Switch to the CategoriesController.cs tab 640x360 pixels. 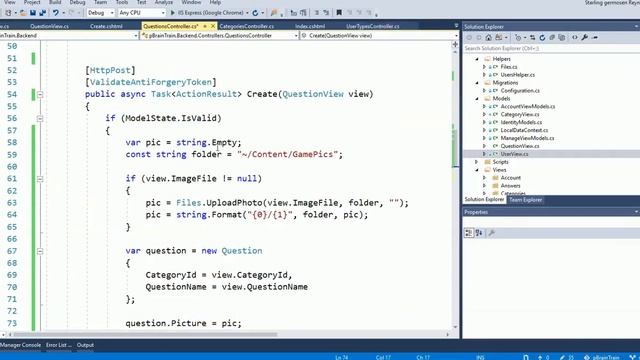pyautogui.click(x=247, y=26)
